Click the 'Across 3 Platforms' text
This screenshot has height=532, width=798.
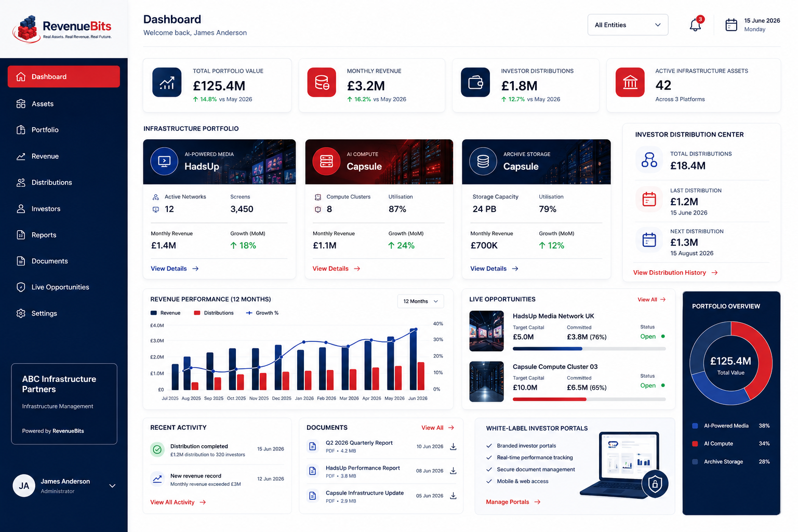click(x=680, y=99)
